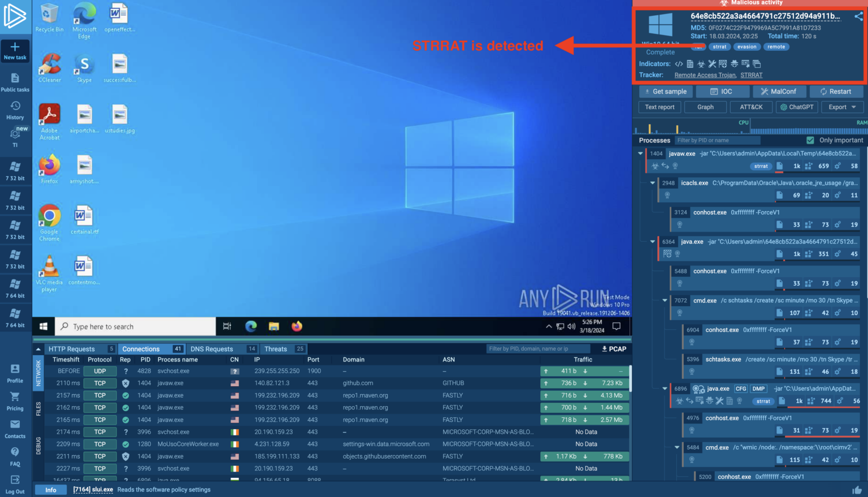Click the process filter by PID field
The image size is (868, 497).
[717, 140]
